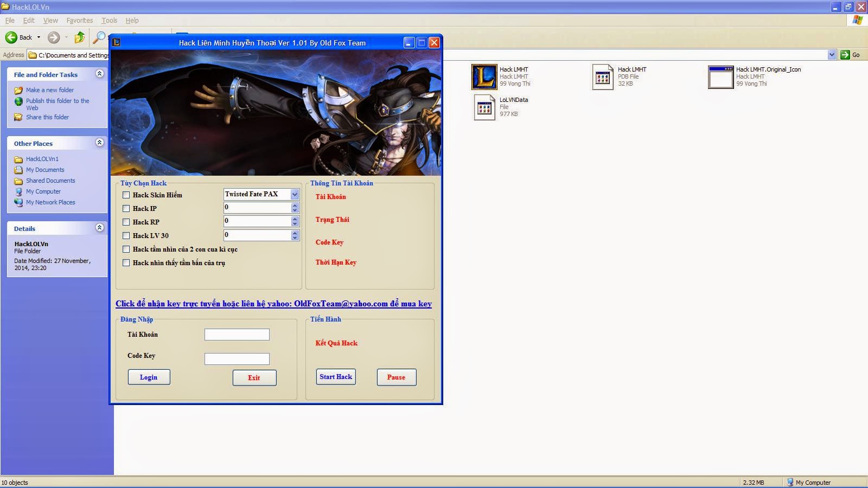868x488 pixels.
Task: Click the green Go arrow icon next to address bar
Action: pyautogui.click(x=845, y=55)
